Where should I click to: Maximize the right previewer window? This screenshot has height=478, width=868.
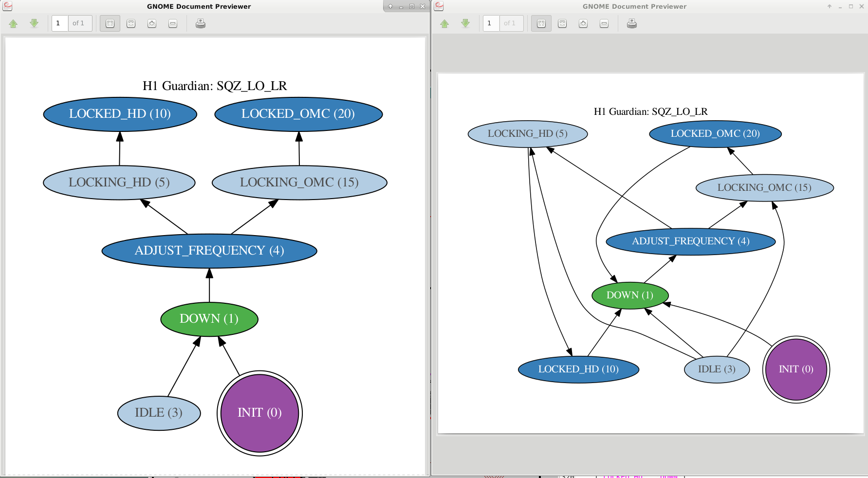tap(851, 6)
